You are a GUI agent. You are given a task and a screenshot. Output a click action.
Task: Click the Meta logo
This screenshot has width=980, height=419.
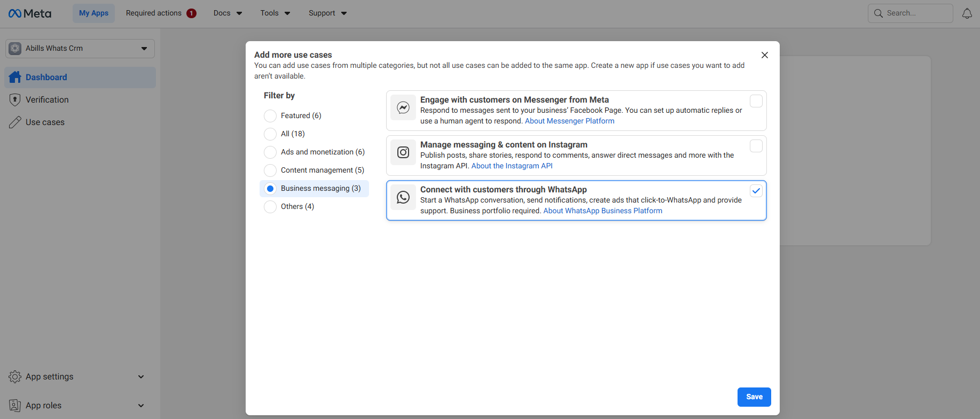(x=30, y=13)
